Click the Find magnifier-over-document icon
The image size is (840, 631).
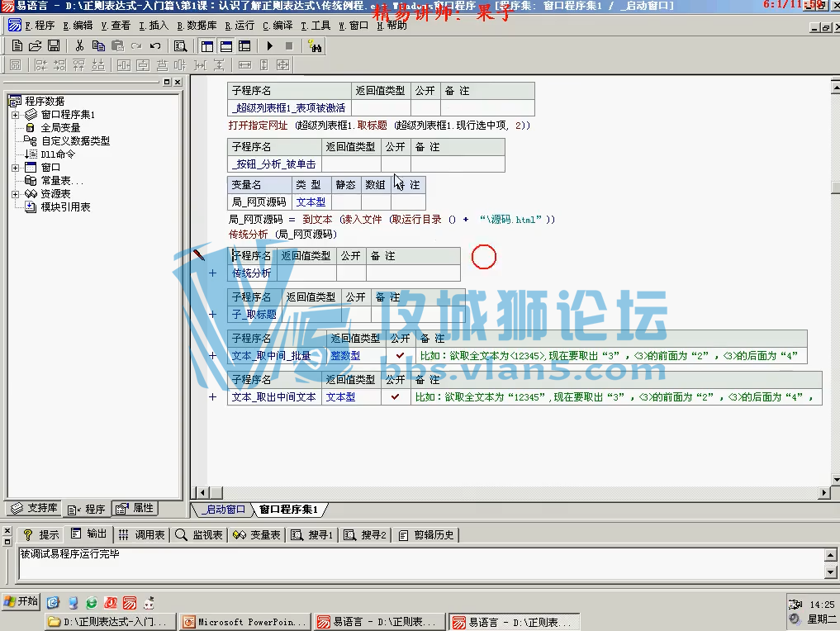click(181, 46)
